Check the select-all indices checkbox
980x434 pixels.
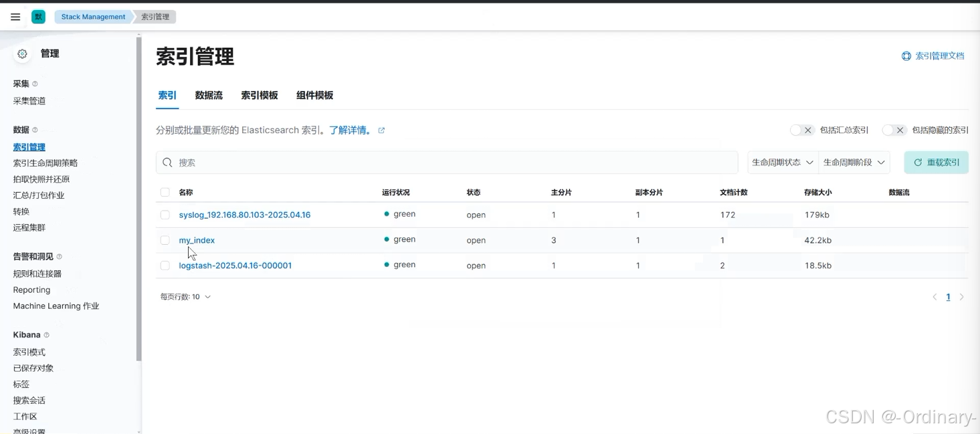click(165, 193)
